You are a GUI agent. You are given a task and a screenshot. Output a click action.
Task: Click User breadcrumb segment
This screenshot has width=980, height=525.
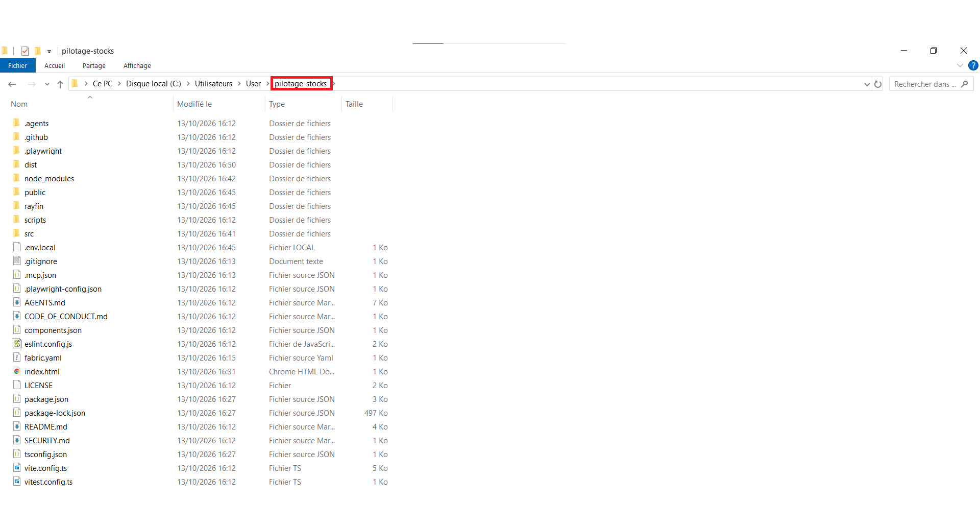tap(253, 84)
